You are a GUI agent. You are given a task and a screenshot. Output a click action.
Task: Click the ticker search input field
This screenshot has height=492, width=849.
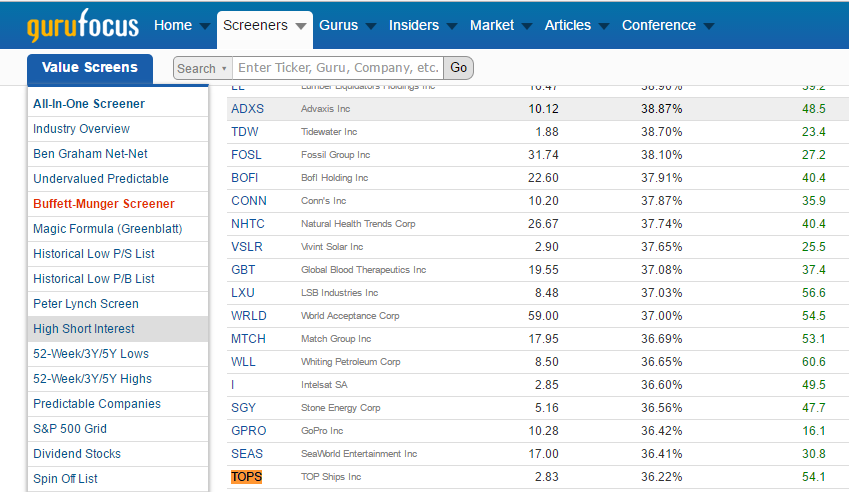click(338, 68)
